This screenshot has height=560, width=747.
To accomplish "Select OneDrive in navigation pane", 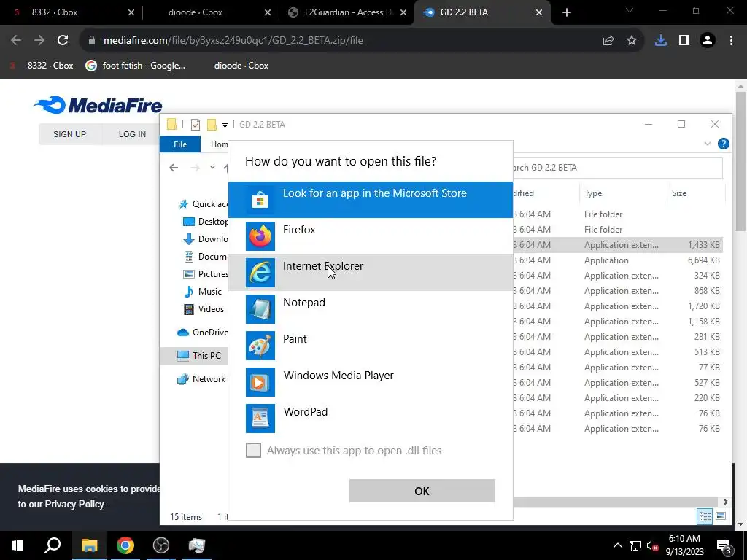I will pyautogui.click(x=203, y=332).
